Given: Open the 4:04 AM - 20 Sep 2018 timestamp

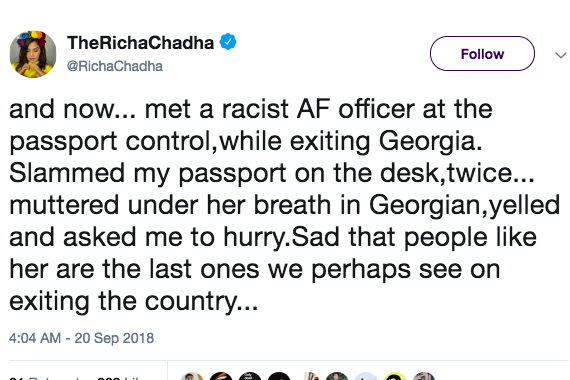Looking at the screenshot, I should (x=81, y=338).
